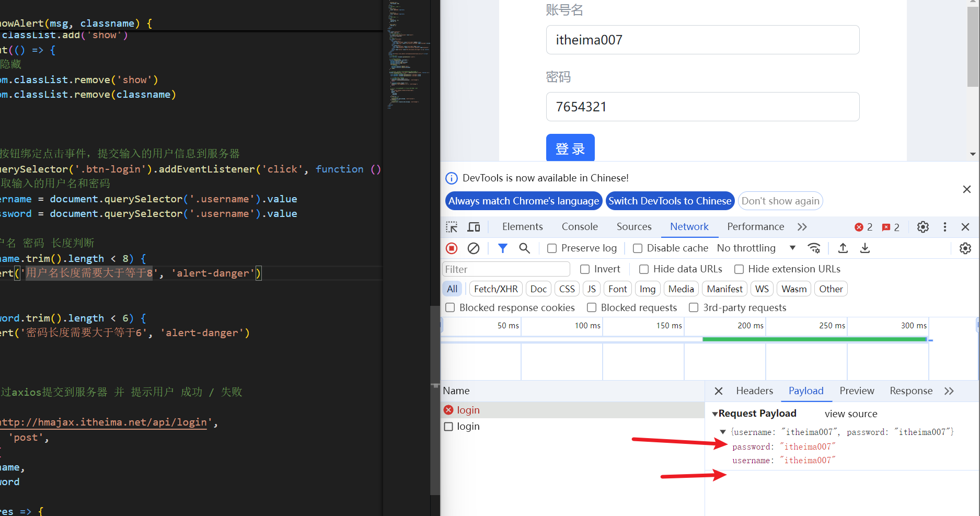980x516 pixels.
Task: Focus the network Filter input
Action: click(506, 269)
